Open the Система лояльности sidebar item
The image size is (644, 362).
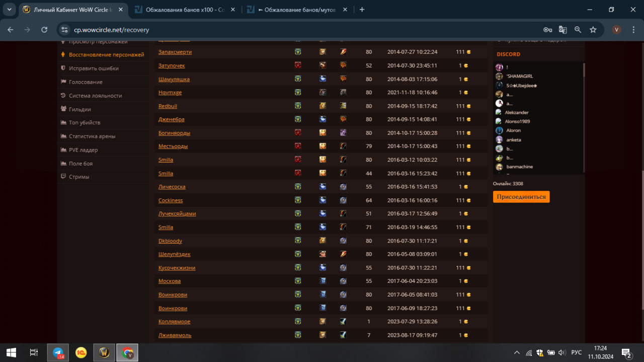point(95,96)
